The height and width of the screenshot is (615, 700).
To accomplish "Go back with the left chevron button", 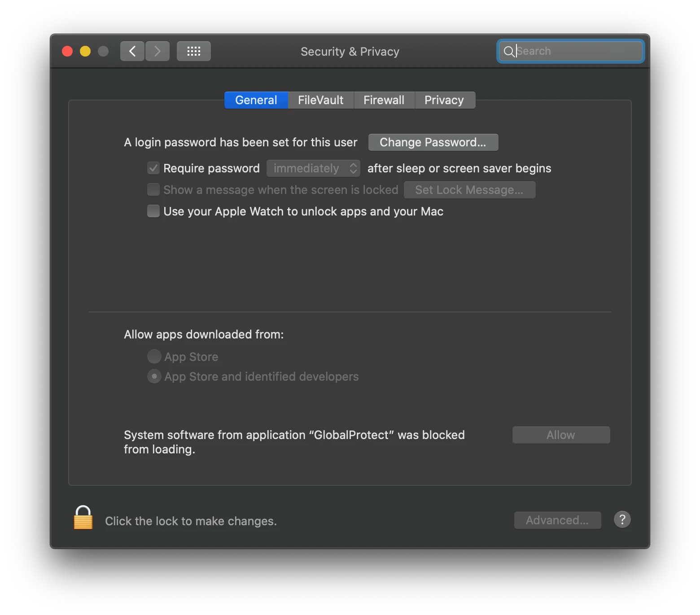I will [x=132, y=51].
